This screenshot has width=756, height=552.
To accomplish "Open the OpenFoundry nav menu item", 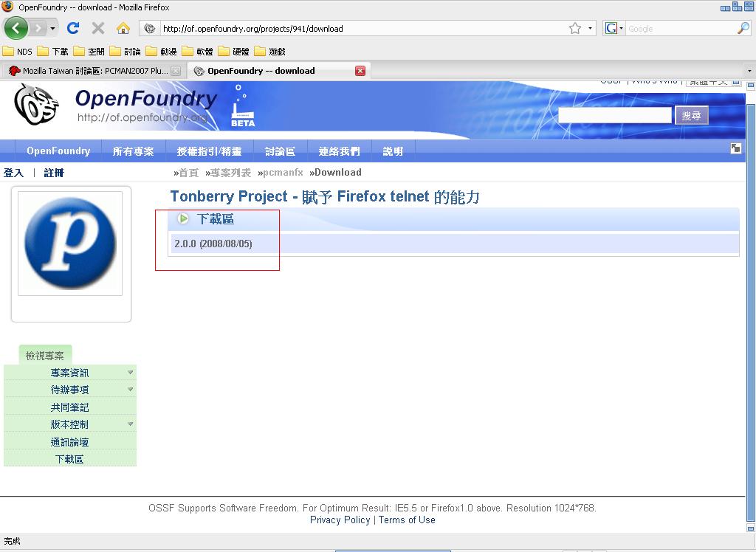I will (58, 151).
